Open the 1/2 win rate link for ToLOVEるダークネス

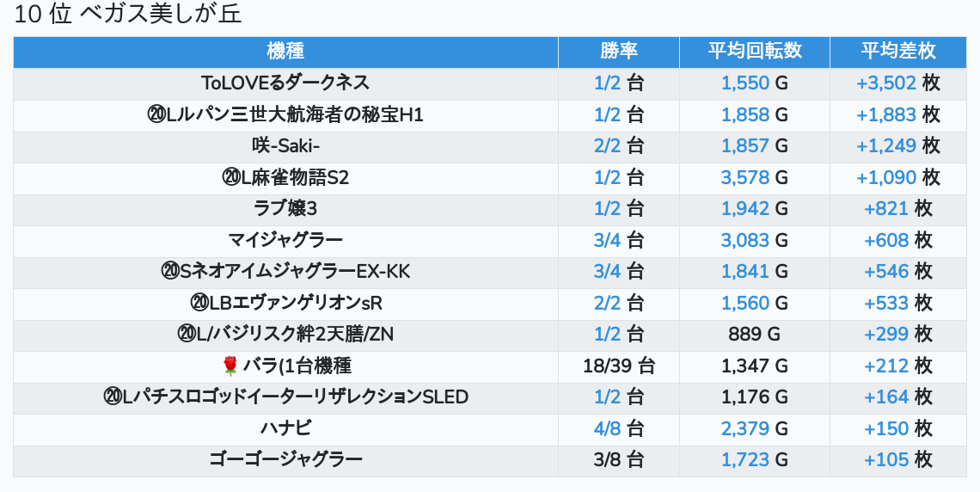tap(607, 83)
